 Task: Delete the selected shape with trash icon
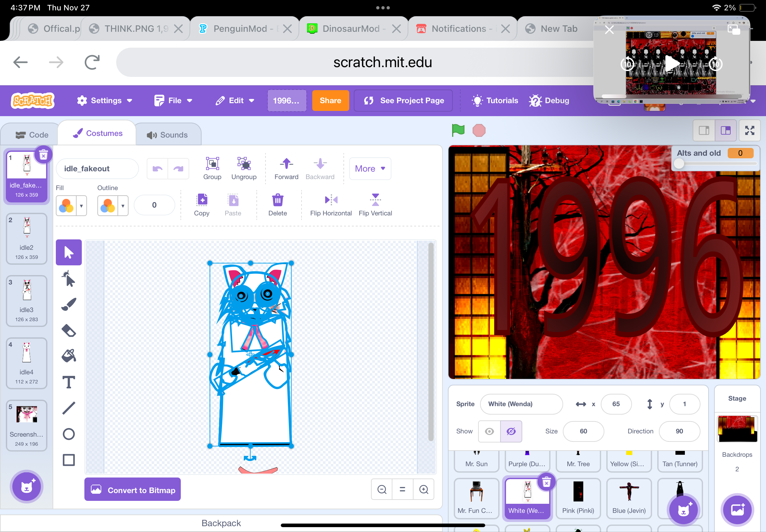278,200
